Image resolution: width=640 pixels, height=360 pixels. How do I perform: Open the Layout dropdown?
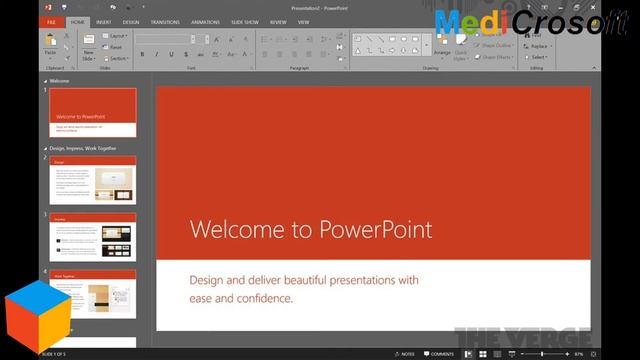115,36
